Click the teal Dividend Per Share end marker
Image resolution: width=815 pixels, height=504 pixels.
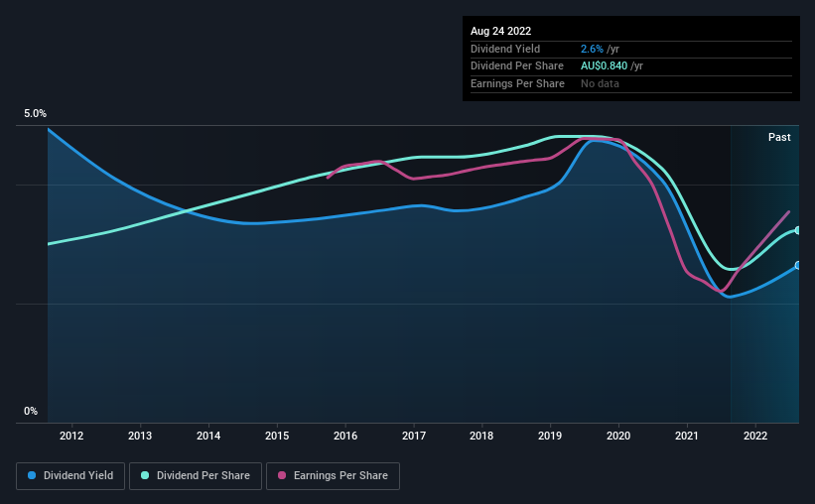pyautogui.click(x=798, y=230)
